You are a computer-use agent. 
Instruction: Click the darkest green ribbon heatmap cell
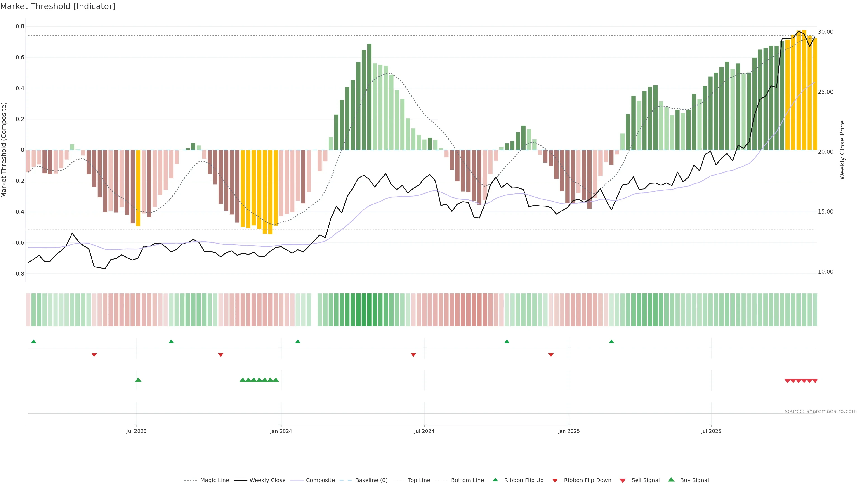369,310
